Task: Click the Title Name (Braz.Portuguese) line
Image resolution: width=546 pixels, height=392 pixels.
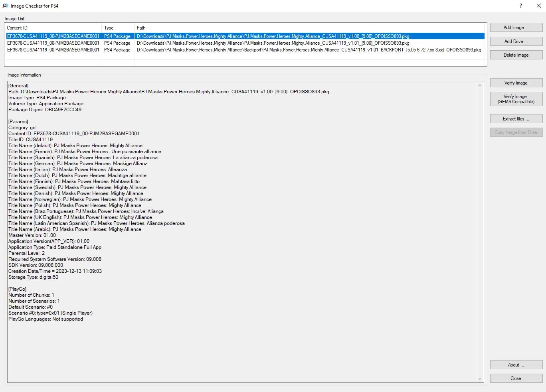Action: [86, 211]
